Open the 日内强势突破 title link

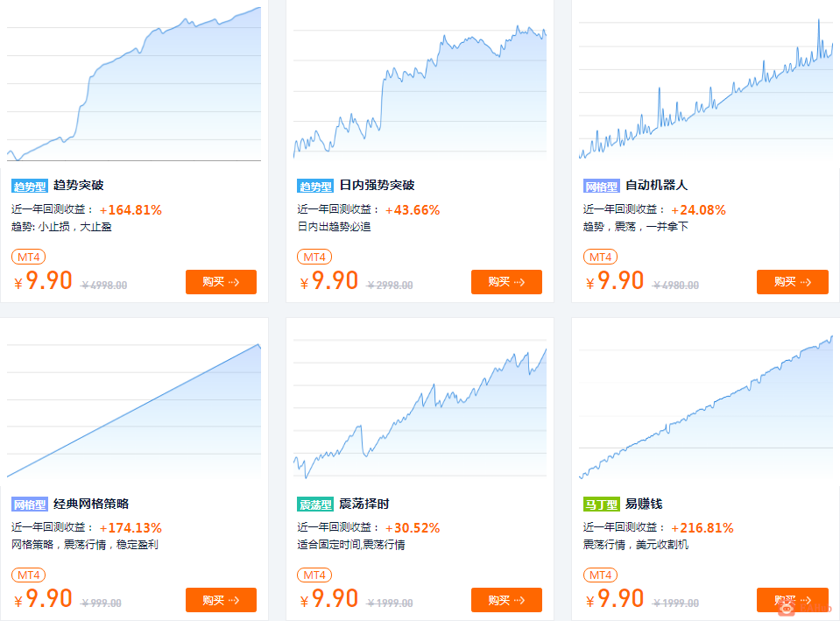coord(378,186)
